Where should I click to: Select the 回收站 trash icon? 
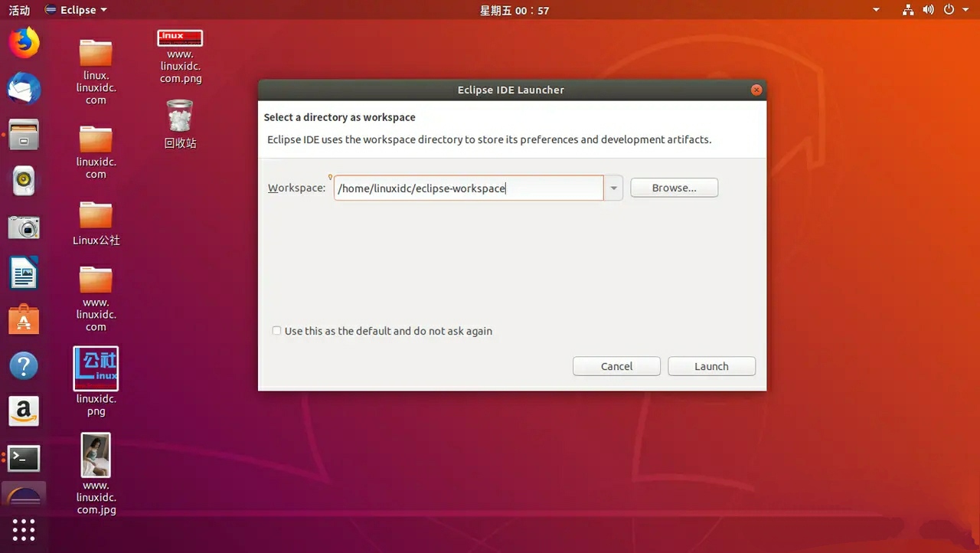[x=180, y=124]
